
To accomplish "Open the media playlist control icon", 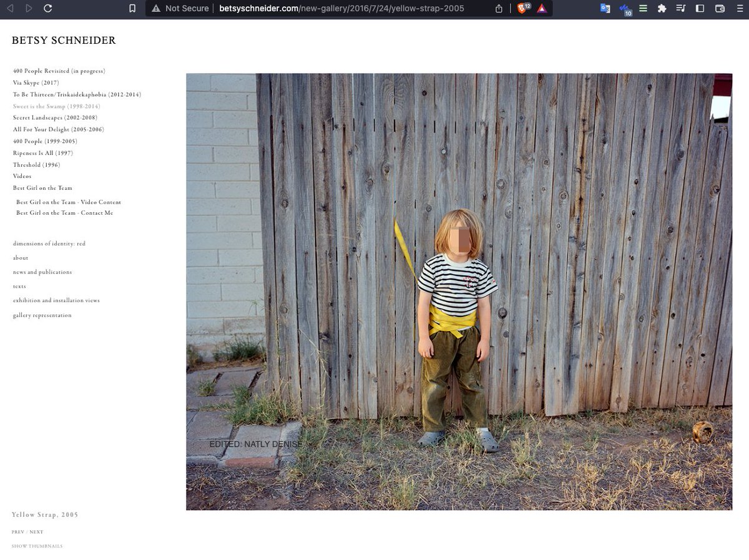I will pos(680,9).
